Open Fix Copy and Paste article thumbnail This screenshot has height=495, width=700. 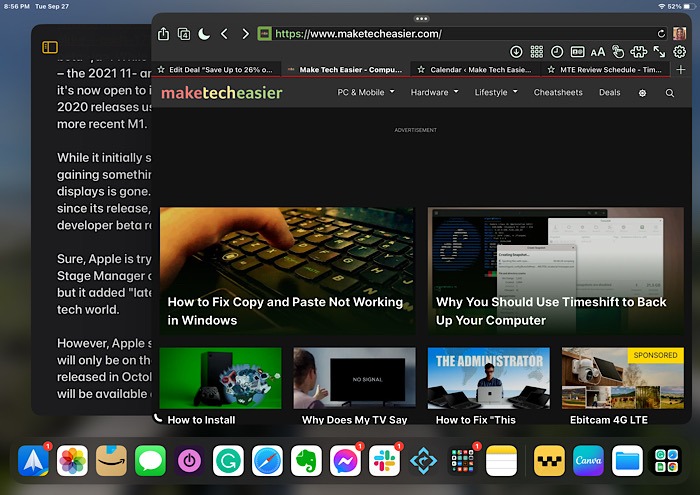click(287, 270)
